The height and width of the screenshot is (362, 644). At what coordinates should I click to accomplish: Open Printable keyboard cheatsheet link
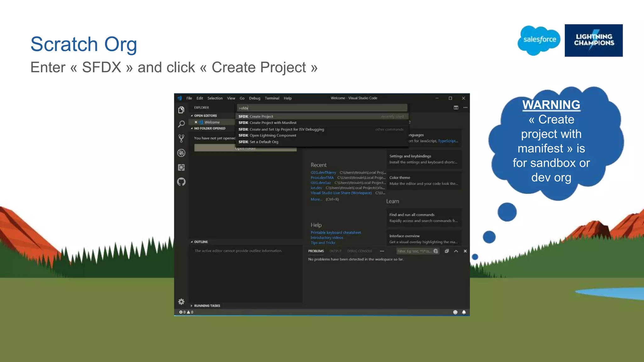336,233
